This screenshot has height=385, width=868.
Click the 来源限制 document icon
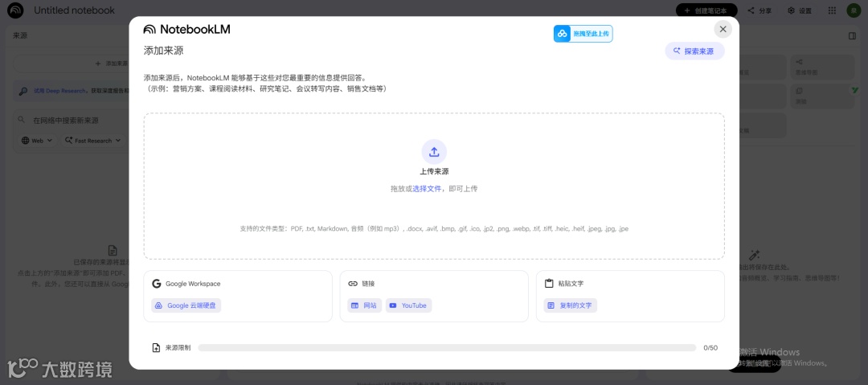(x=156, y=348)
